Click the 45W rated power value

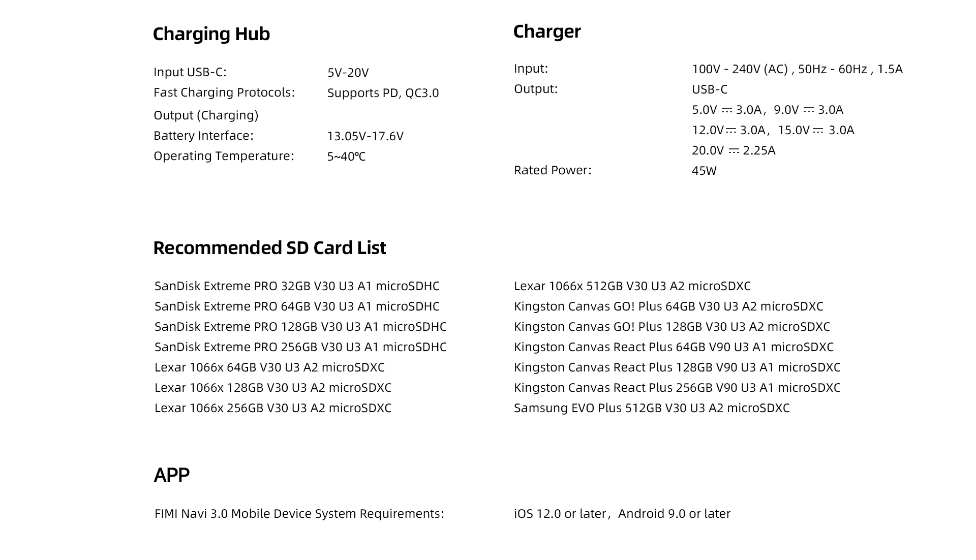pyautogui.click(x=704, y=171)
